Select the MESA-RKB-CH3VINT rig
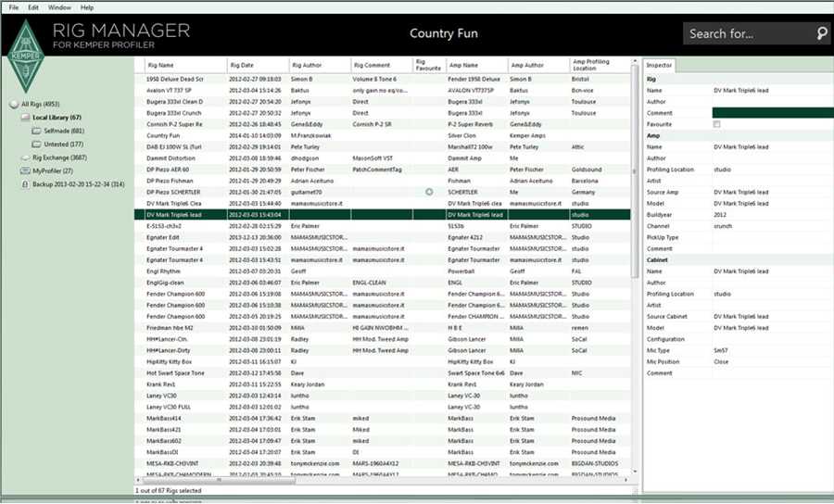This screenshot has width=834, height=504. [x=383, y=463]
